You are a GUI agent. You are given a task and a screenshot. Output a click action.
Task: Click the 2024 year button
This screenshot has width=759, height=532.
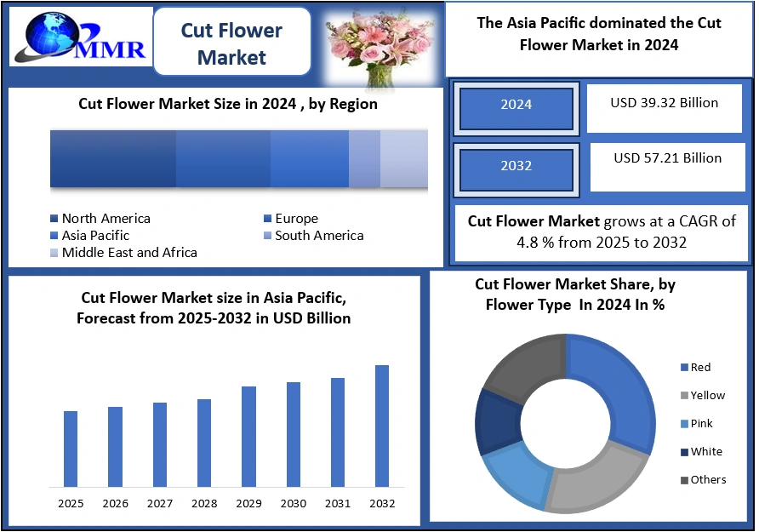pos(516,105)
